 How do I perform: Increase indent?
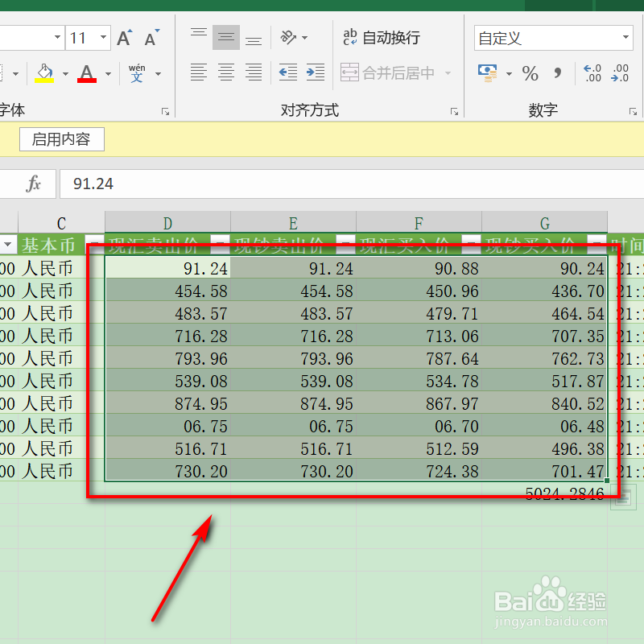click(316, 72)
